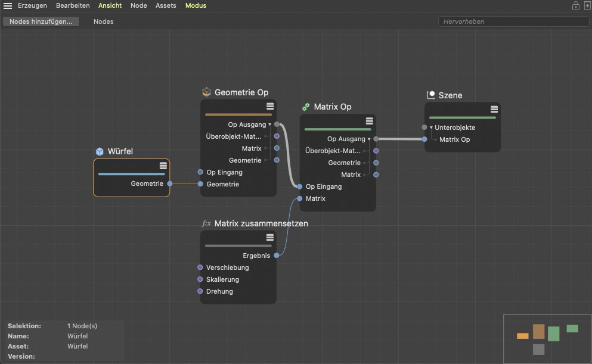This screenshot has height=364, width=592.
Task: Click the Verschiebung input port
Action: (x=200, y=267)
